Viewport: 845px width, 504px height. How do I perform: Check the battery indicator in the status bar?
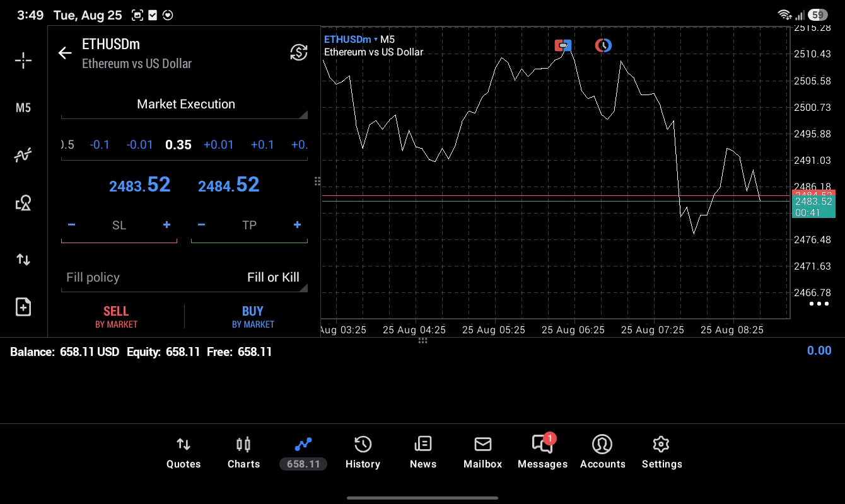pyautogui.click(x=818, y=14)
